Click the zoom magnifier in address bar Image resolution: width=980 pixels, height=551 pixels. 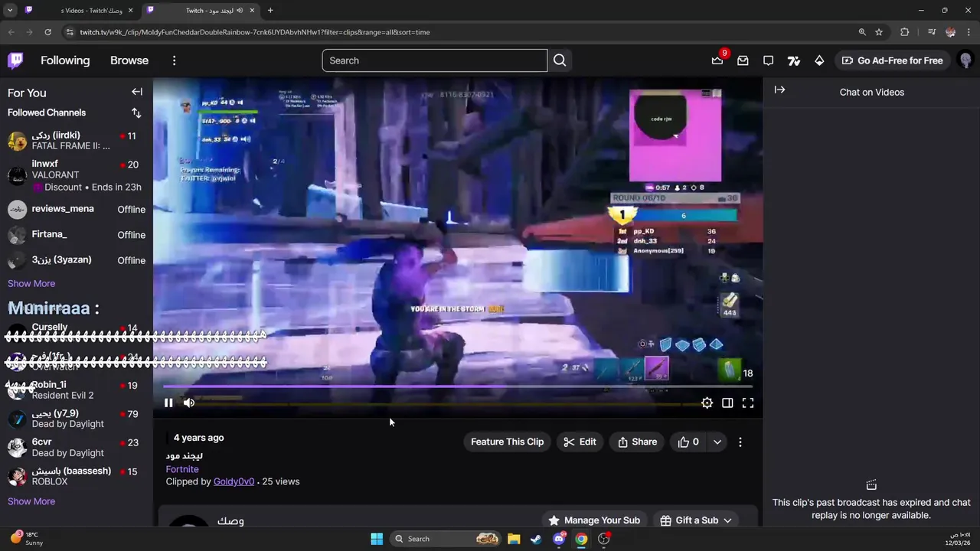(x=862, y=32)
